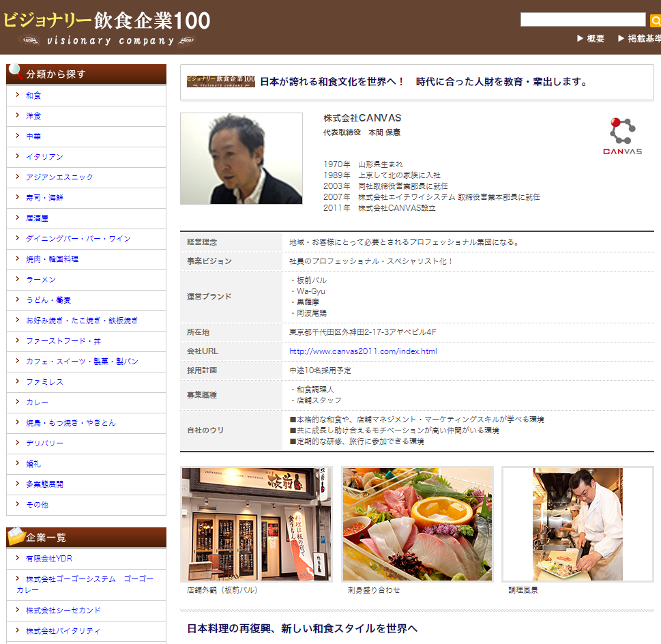Image resolution: width=661 pixels, height=644 pixels.
Task: Open the 和食 category
Action: [33, 96]
